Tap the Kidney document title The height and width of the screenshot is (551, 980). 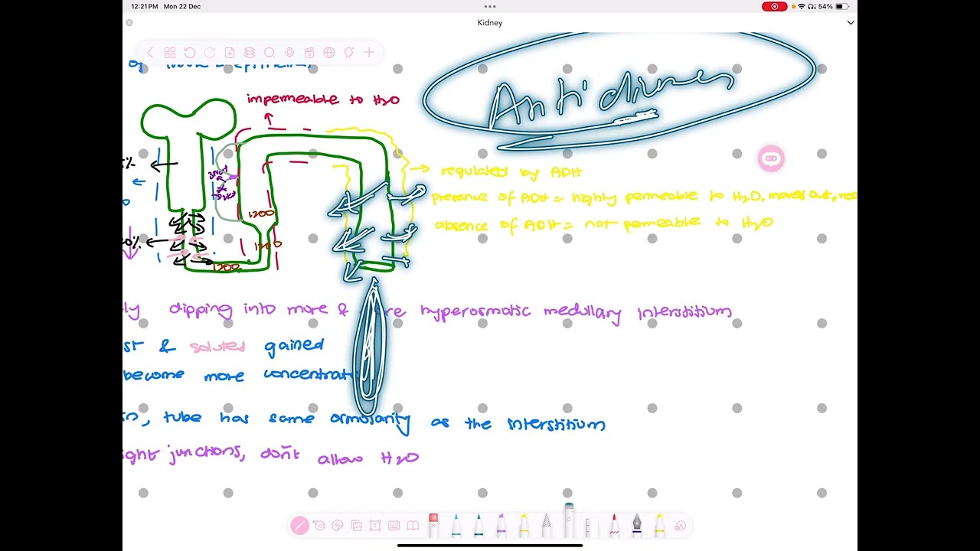point(490,23)
